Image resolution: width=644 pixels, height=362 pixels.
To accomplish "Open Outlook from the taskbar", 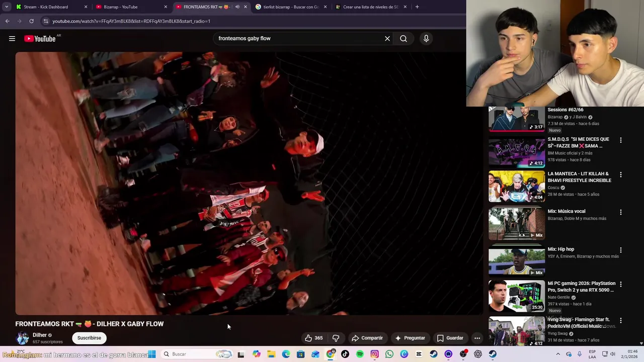I will (315, 354).
